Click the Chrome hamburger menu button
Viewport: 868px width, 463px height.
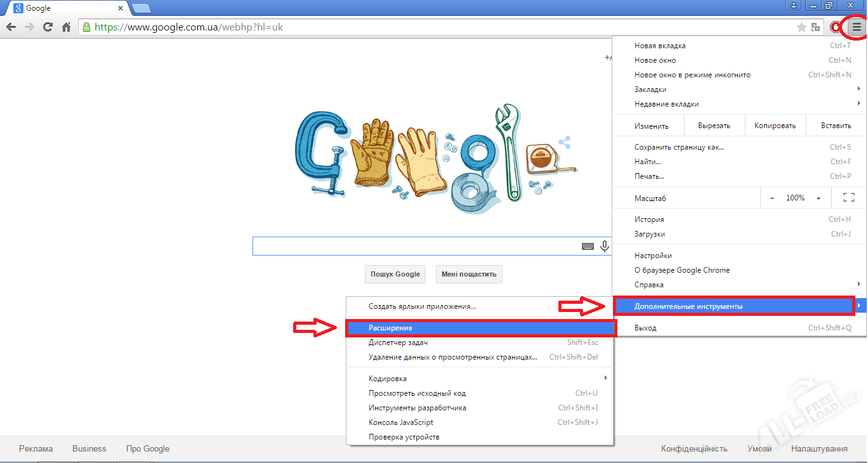(857, 27)
